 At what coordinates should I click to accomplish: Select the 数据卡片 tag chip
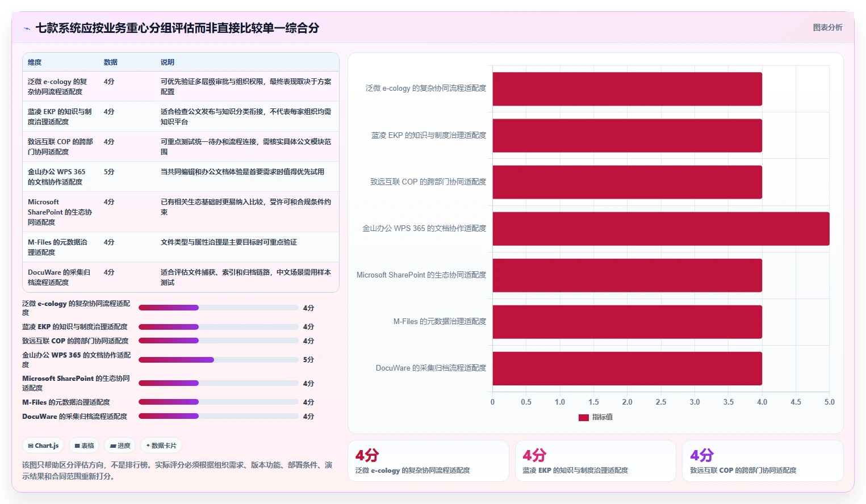[x=161, y=446]
